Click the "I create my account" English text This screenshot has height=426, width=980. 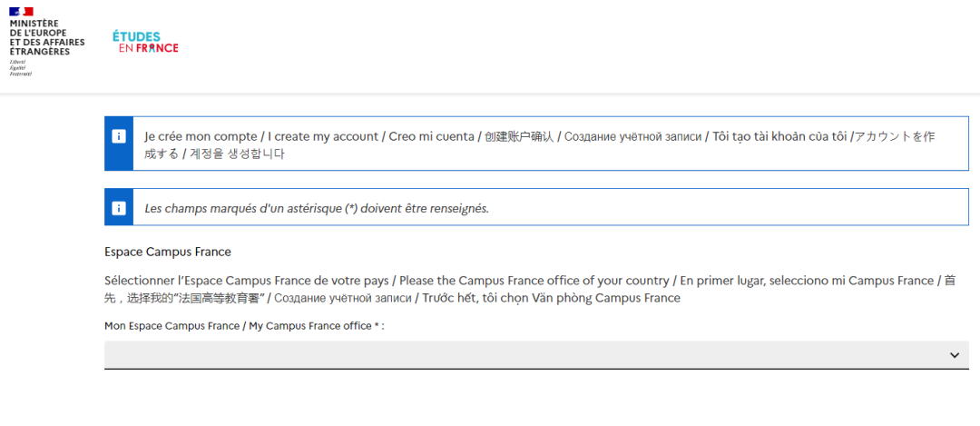[322, 136]
